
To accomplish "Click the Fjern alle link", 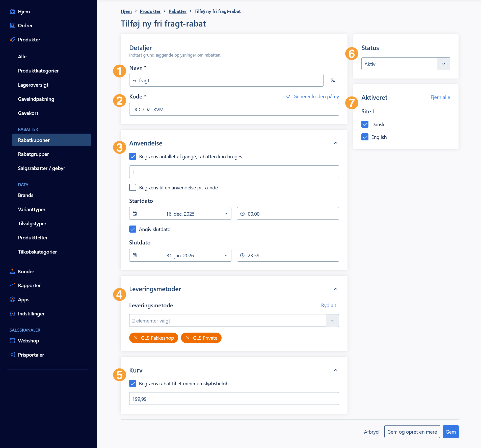I will coord(440,97).
